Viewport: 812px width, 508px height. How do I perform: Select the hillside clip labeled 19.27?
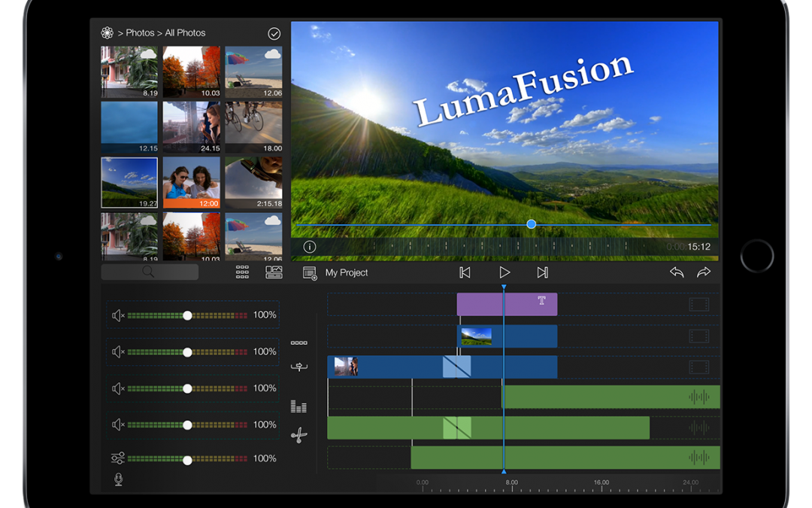pyautogui.click(x=129, y=182)
